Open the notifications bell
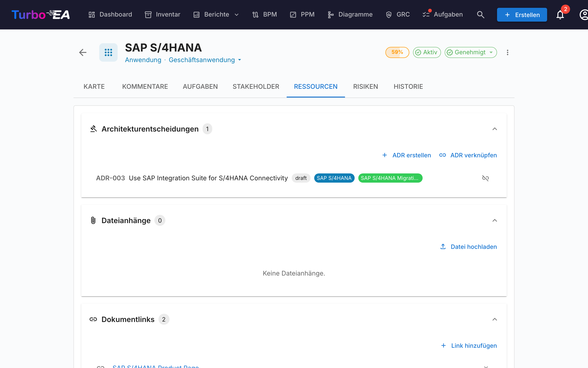The image size is (588, 368). coord(560,14)
